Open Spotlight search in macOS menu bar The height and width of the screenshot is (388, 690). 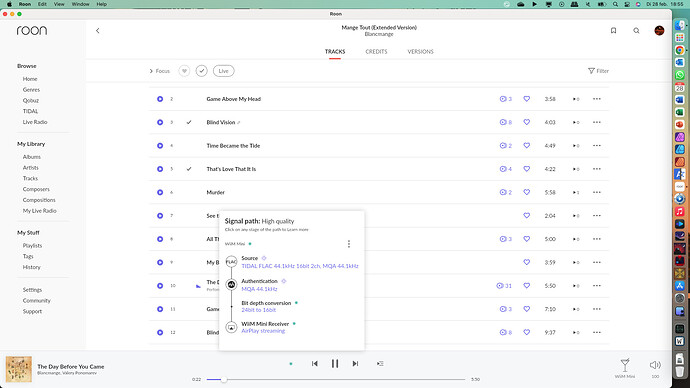click(x=615, y=4)
